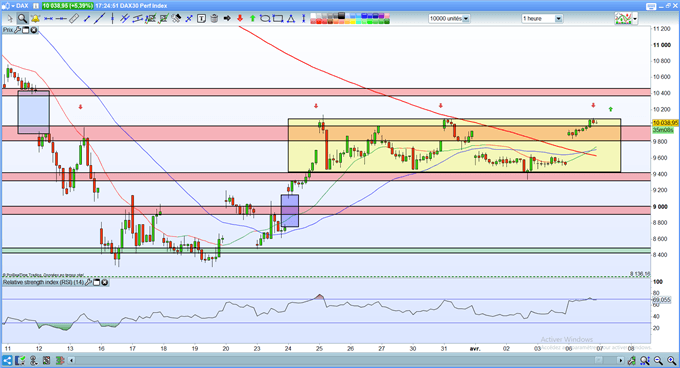Image resolution: width=680 pixels, height=368 pixels.
Task: Select the text annotation T tool
Action: click(x=202, y=19)
